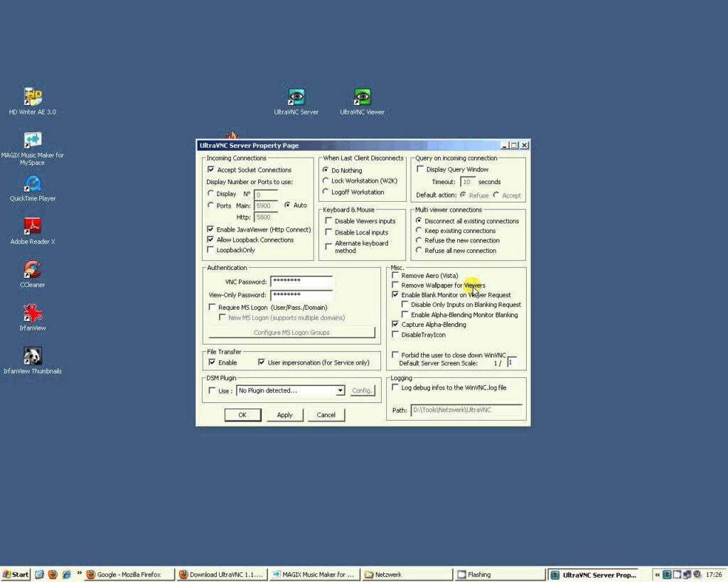Toggle Accept Socket Connections checkbox
728x582 pixels.
click(210, 170)
